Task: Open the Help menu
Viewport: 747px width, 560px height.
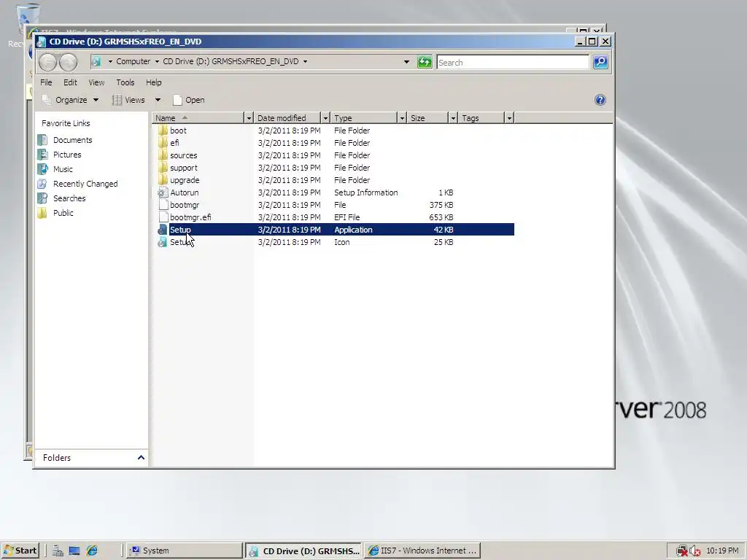Action: coord(153,82)
